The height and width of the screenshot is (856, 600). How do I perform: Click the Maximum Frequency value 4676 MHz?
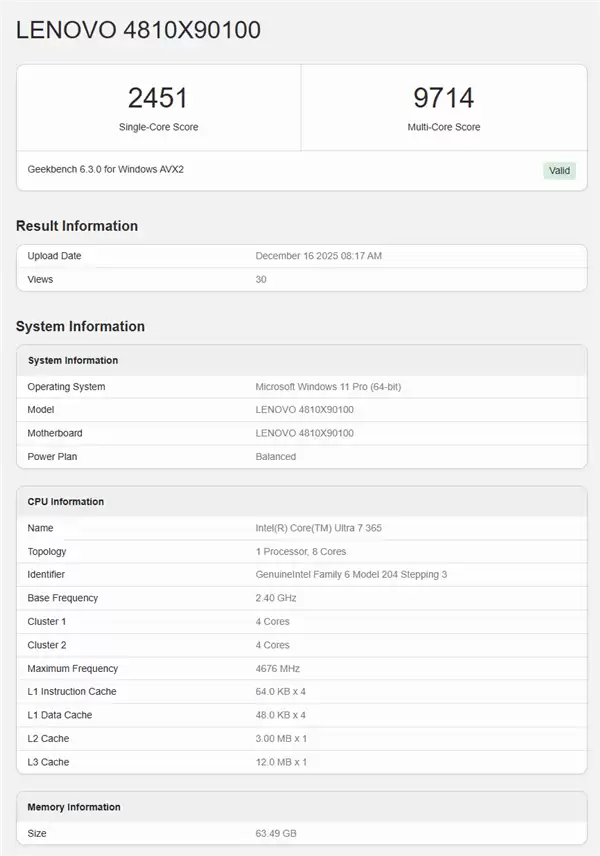click(277, 668)
